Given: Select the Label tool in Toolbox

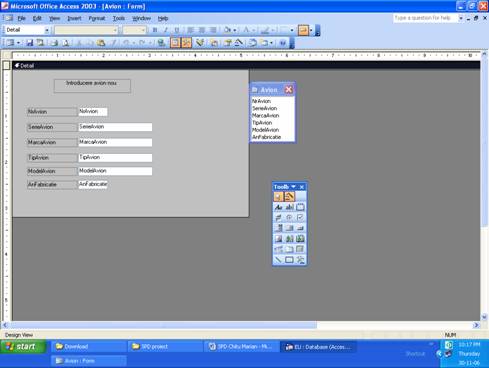Looking at the screenshot, I should (278, 207).
